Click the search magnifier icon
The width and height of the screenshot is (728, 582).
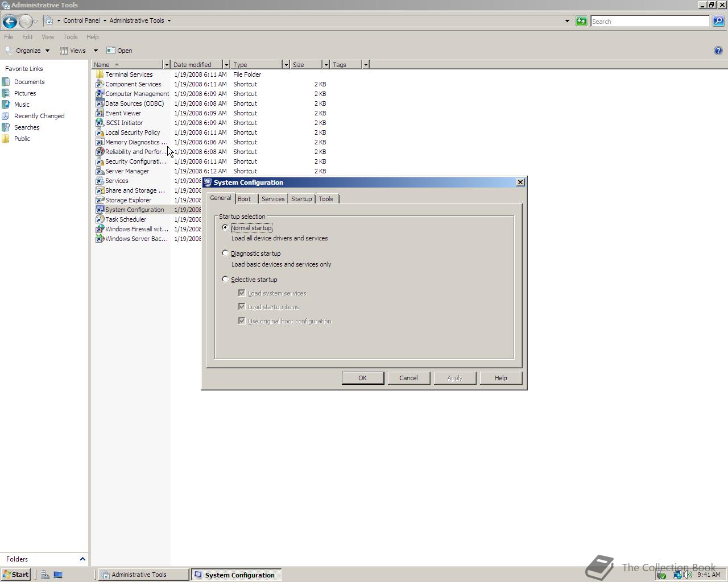point(718,21)
